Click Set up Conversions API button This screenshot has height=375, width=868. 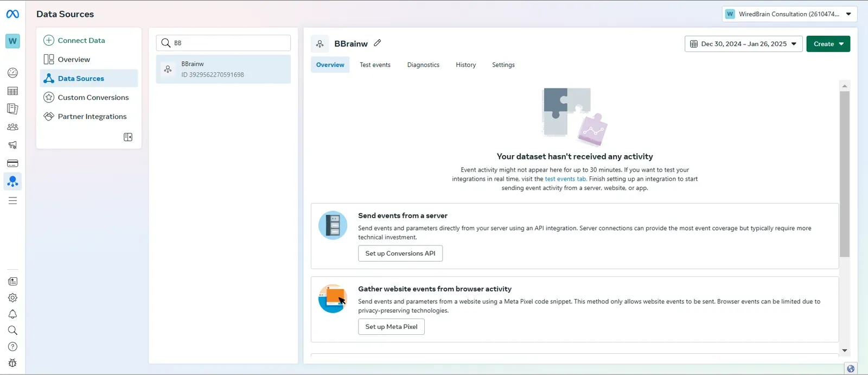(x=400, y=253)
